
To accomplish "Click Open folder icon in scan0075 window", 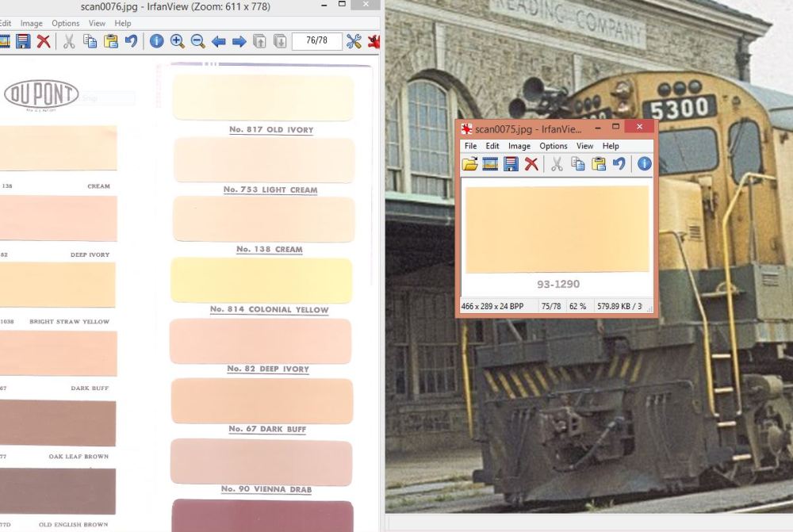I will [469, 164].
